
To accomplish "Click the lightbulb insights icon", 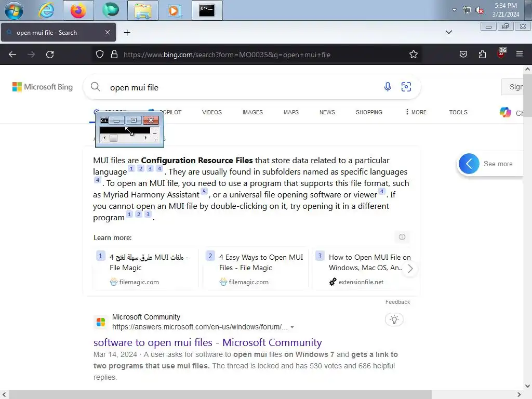I will [394, 320].
